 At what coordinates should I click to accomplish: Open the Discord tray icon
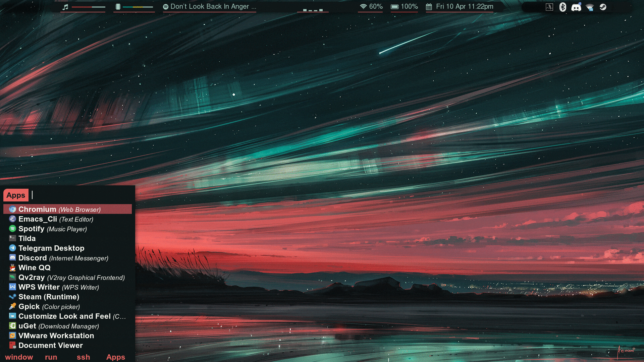[576, 7]
